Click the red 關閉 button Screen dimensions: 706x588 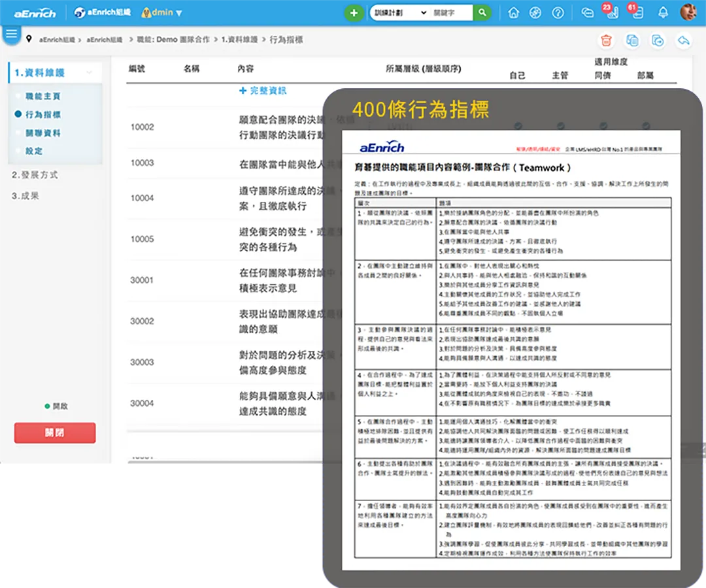coord(55,433)
